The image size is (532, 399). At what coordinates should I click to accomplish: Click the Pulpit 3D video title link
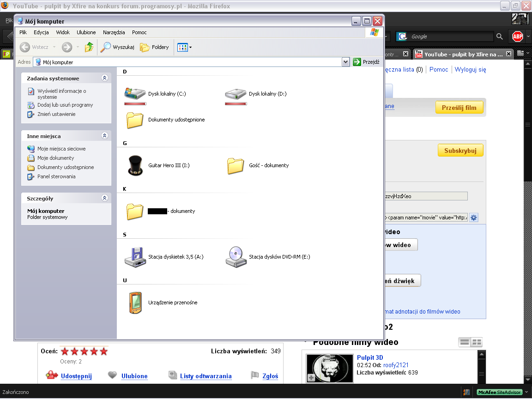point(370,357)
